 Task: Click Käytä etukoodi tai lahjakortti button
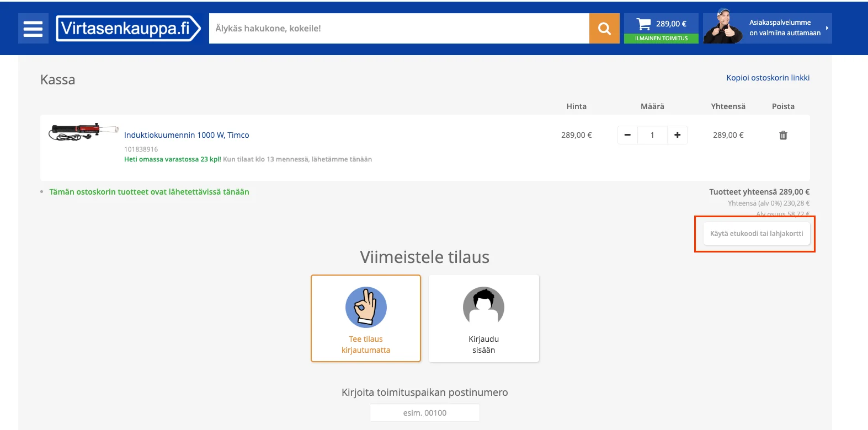click(x=757, y=234)
